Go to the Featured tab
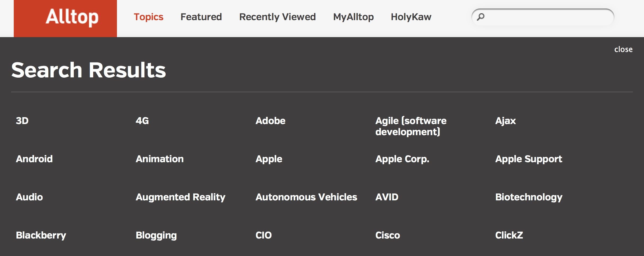This screenshot has height=256, width=644. tap(201, 17)
